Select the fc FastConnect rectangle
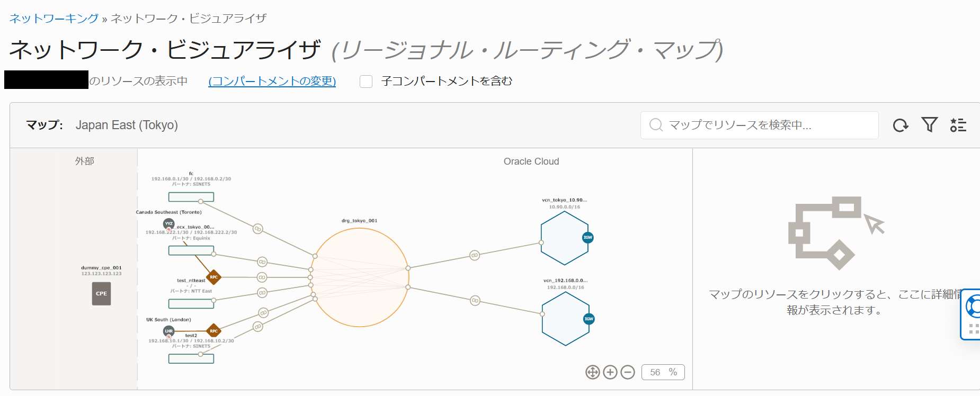 click(191, 197)
